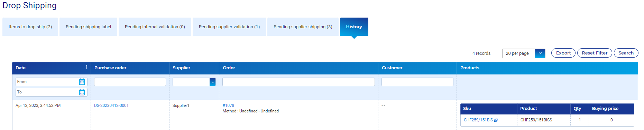This screenshot has width=644, height=130.
Task: Focus the Customer filter input field
Action: (417, 82)
